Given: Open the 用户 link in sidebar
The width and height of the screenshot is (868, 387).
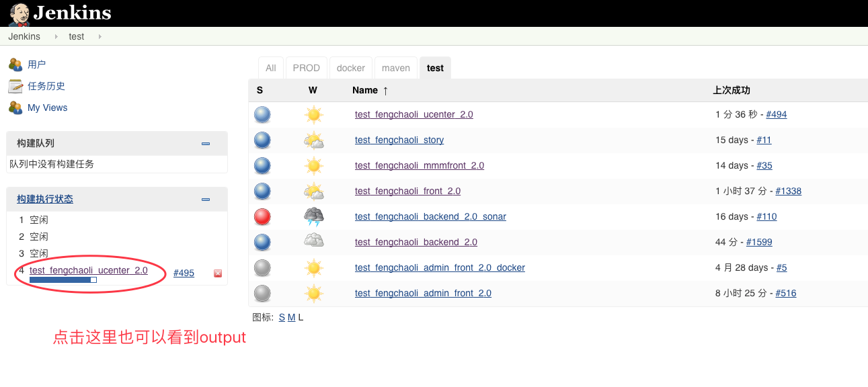Looking at the screenshot, I should 37,64.
